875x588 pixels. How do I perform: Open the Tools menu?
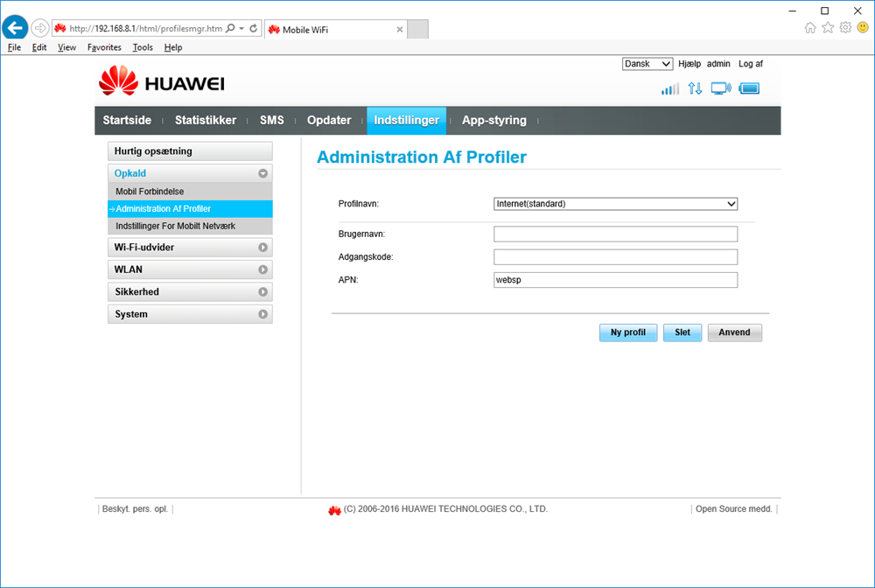143,47
